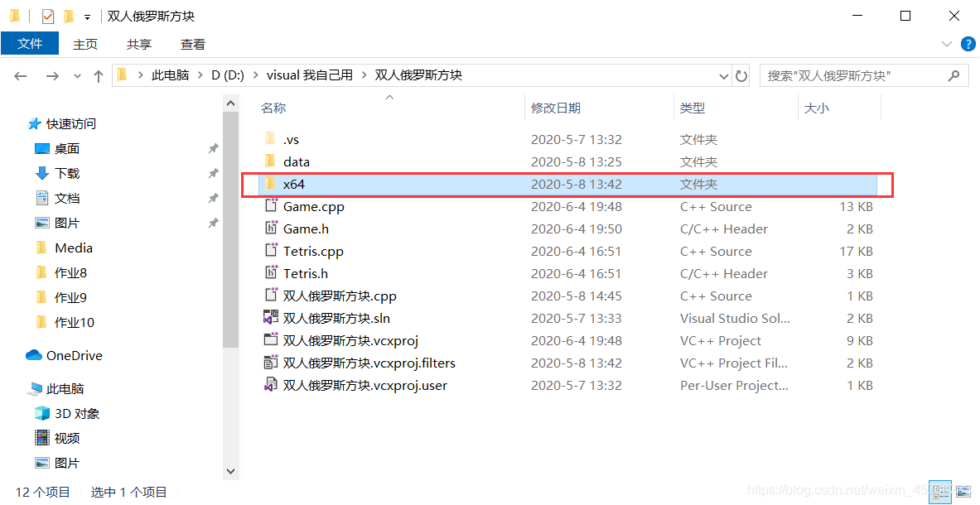Go up one folder level arrow
Viewport: 980px width, 505px height.
(x=98, y=76)
